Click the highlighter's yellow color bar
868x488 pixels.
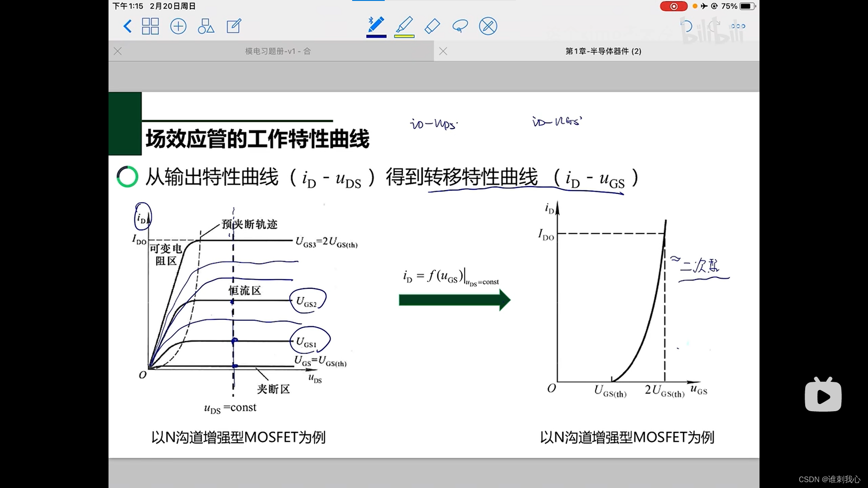404,36
